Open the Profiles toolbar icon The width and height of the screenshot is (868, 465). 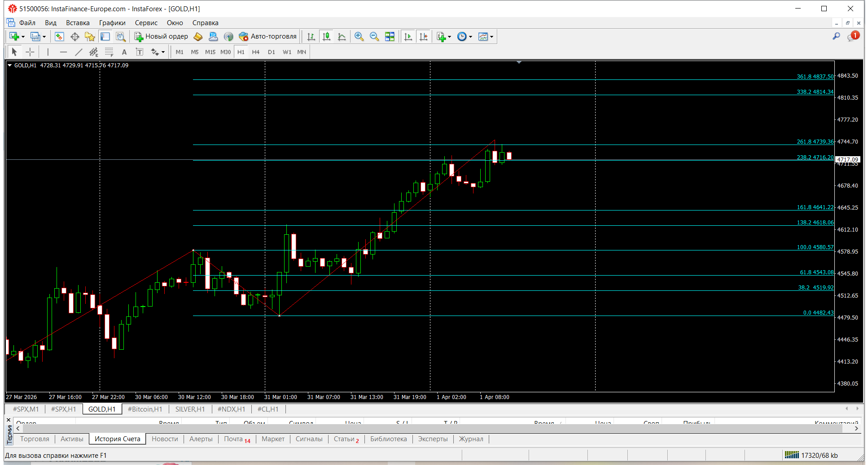tap(38, 37)
